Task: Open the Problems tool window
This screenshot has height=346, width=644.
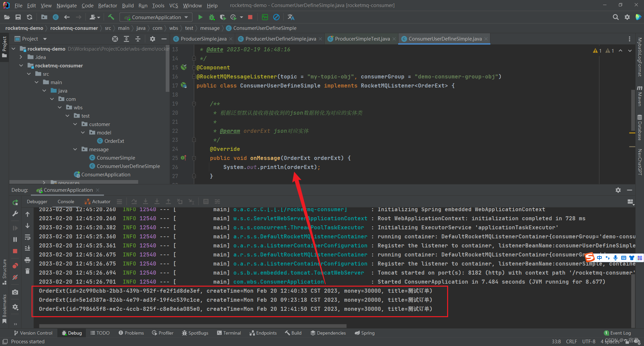Action: click(x=131, y=333)
